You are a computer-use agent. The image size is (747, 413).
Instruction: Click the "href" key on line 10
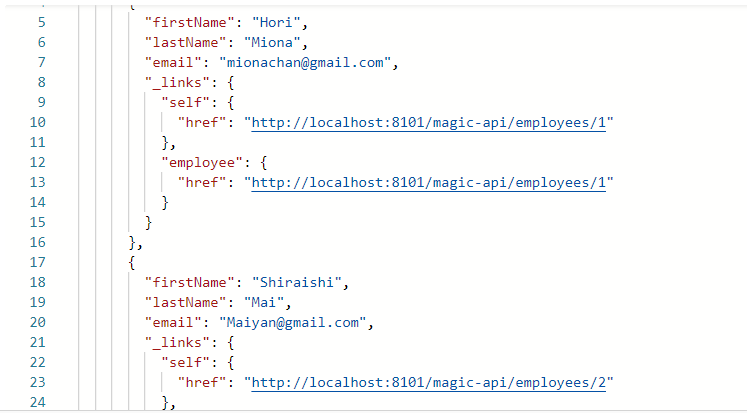[x=202, y=123]
